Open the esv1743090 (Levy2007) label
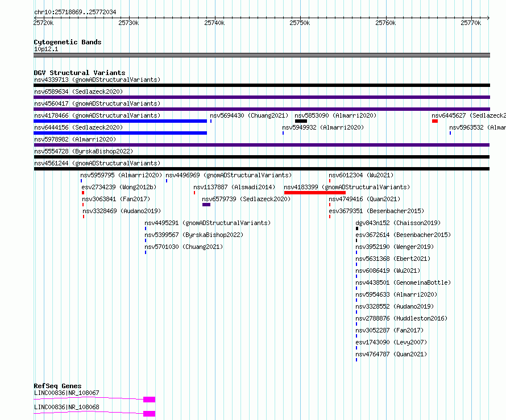506x420 pixels. (391, 342)
